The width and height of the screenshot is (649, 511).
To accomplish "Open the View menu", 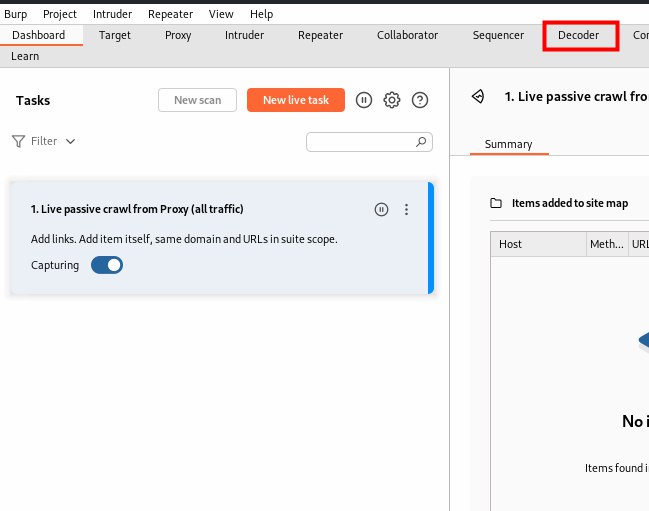I will pyautogui.click(x=221, y=14).
